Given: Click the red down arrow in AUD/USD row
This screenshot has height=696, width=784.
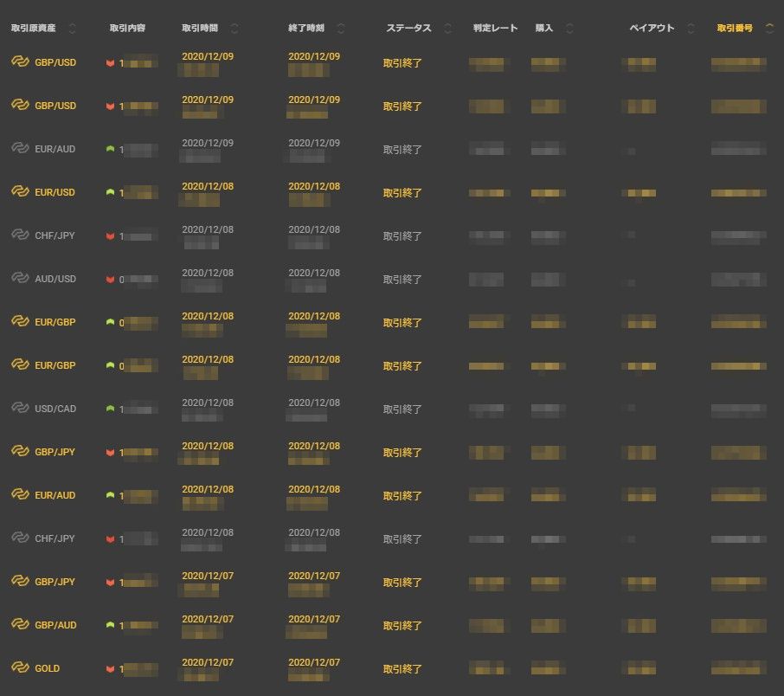Looking at the screenshot, I should (110, 280).
